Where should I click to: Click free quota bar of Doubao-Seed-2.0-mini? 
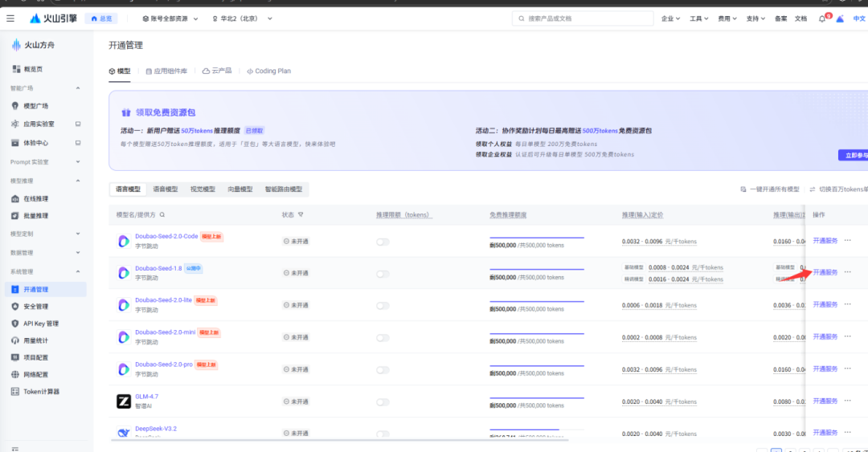point(537,334)
